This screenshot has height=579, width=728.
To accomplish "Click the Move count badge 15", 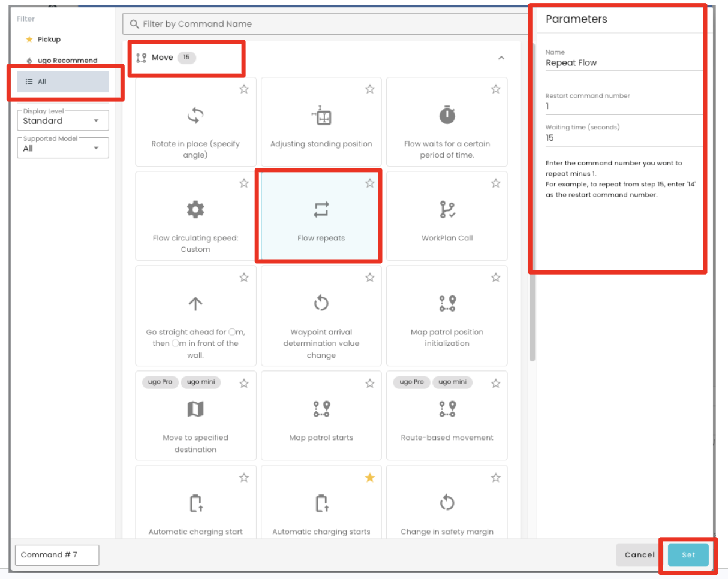I will click(186, 58).
